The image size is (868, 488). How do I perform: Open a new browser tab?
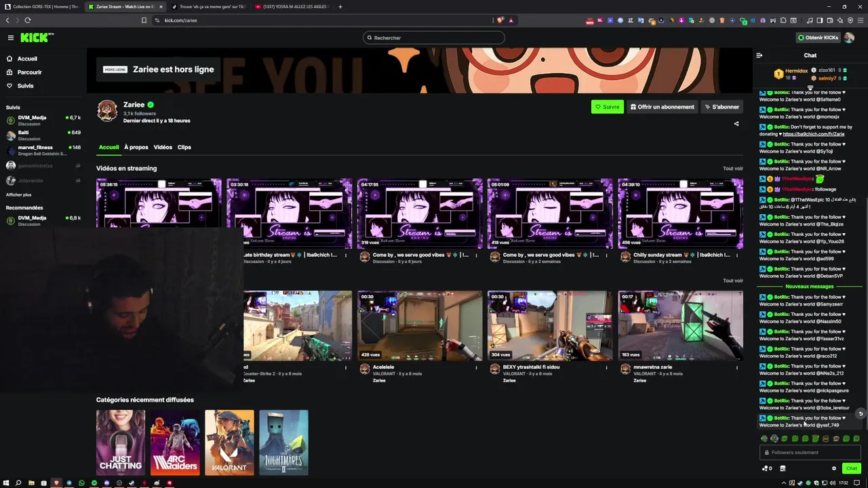pos(340,7)
